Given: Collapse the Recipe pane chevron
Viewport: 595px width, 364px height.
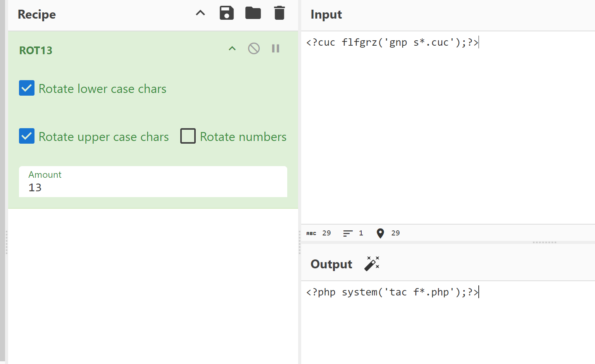Looking at the screenshot, I should point(200,13).
